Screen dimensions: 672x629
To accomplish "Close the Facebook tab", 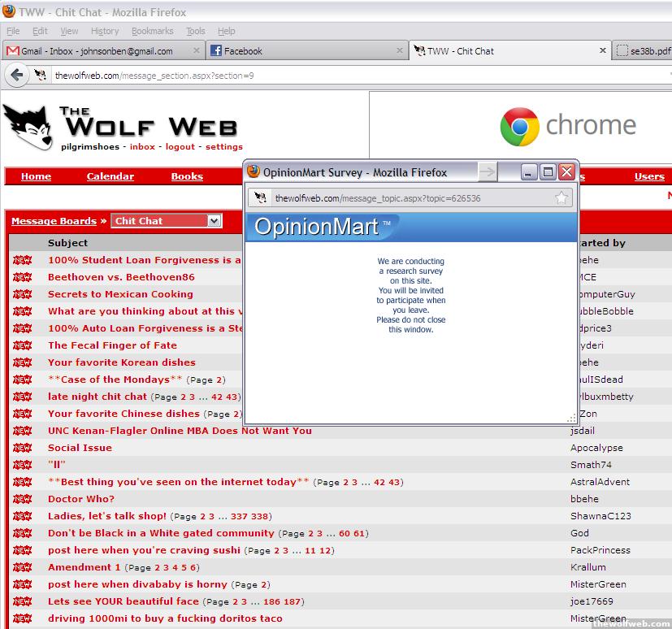I will [x=399, y=51].
